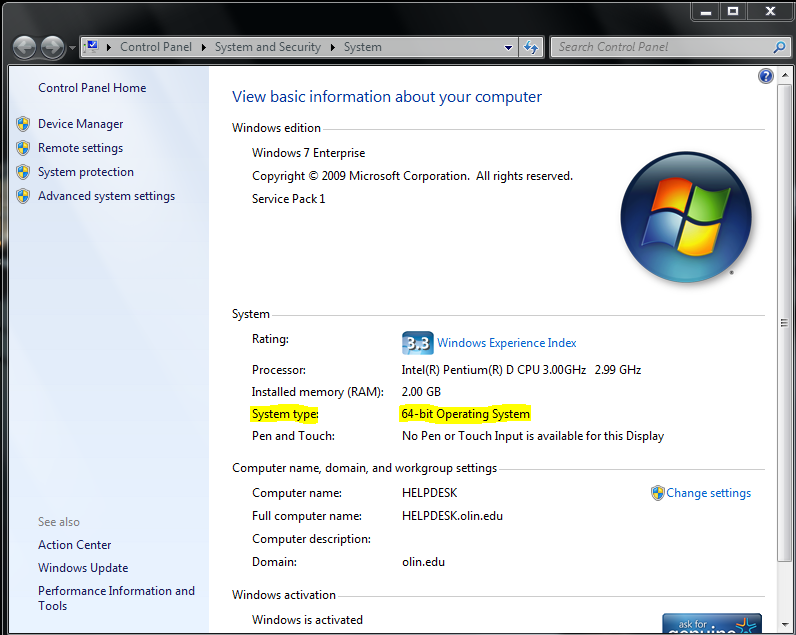The image size is (796, 635).
Task: Click the 64-bit Operating System text
Action: (x=466, y=414)
